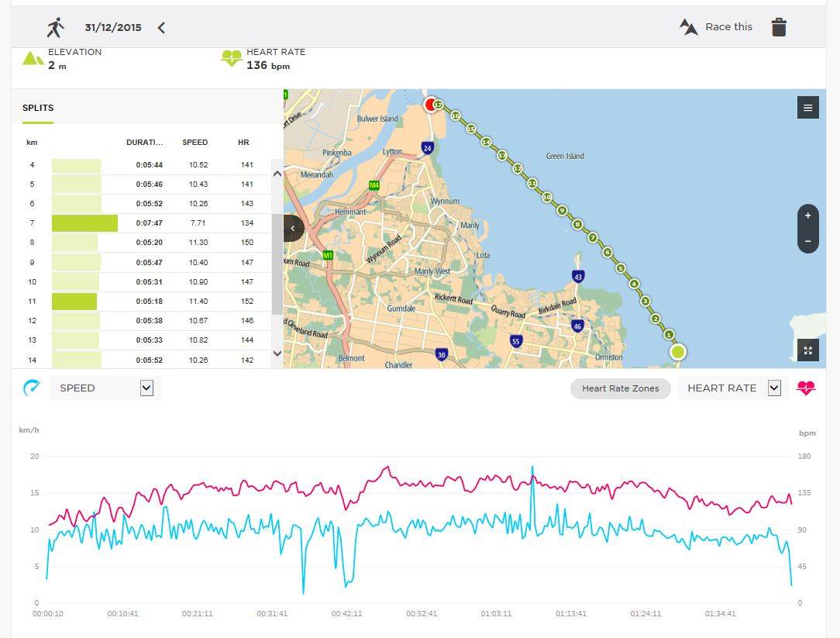840x638 pixels.
Task: Zoom in on the map
Action: pyautogui.click(x=807, y=216)
